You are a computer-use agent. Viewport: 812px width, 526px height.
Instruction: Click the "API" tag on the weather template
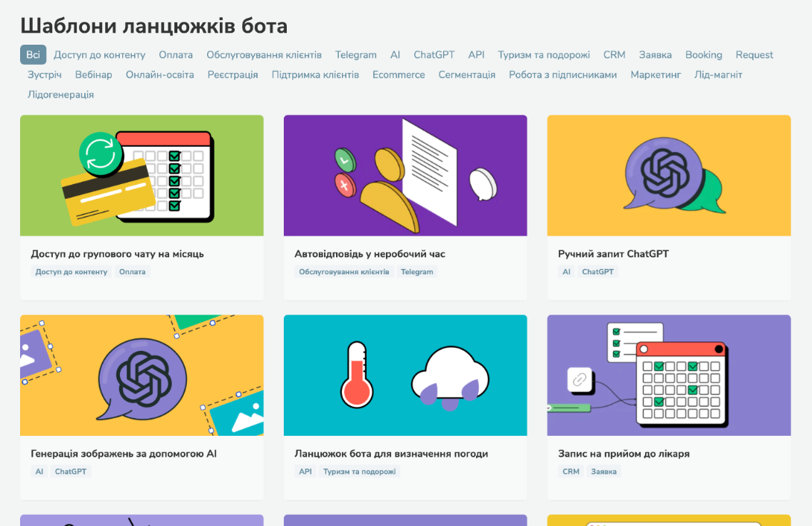pos(305,471)
